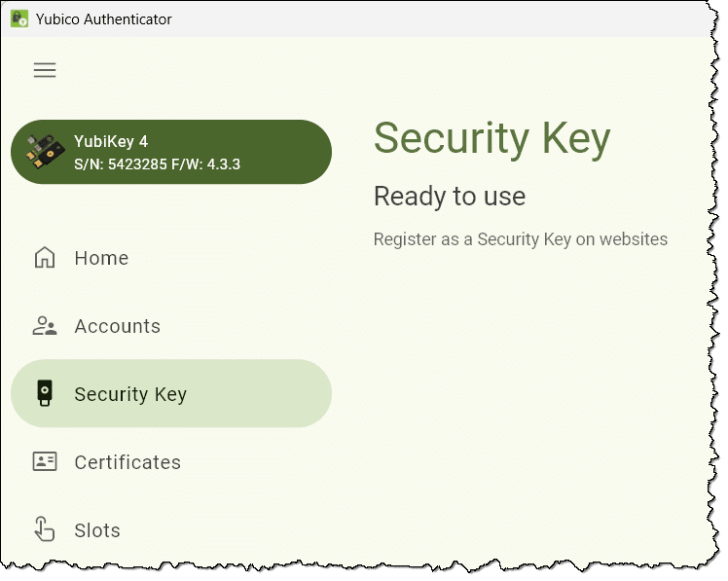Click the YubiKey device picture thumbnail
Screen dimensions: 728x581
click(45, 152)
